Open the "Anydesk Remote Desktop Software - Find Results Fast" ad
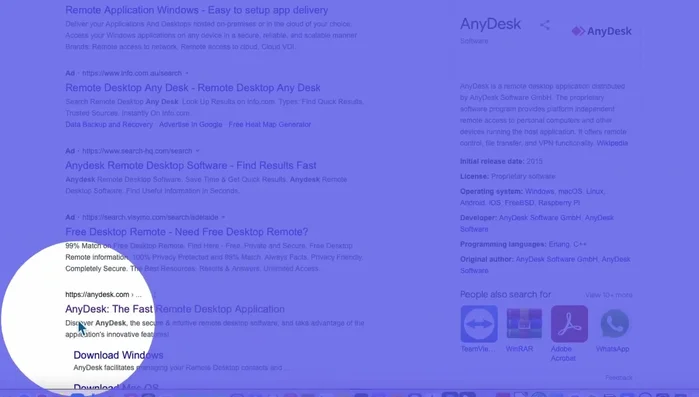Viewport: 699px width, 397px height. coord(191,165)
